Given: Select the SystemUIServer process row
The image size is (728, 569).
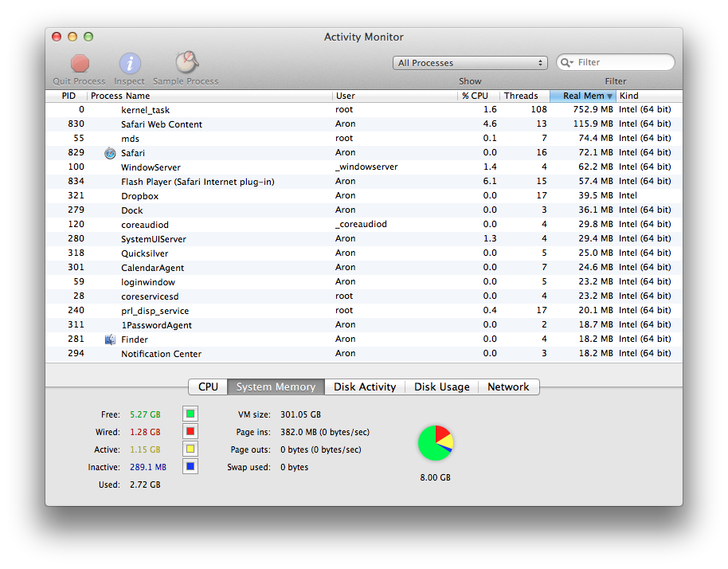Looking at the screenshot, I should [364, 239].
